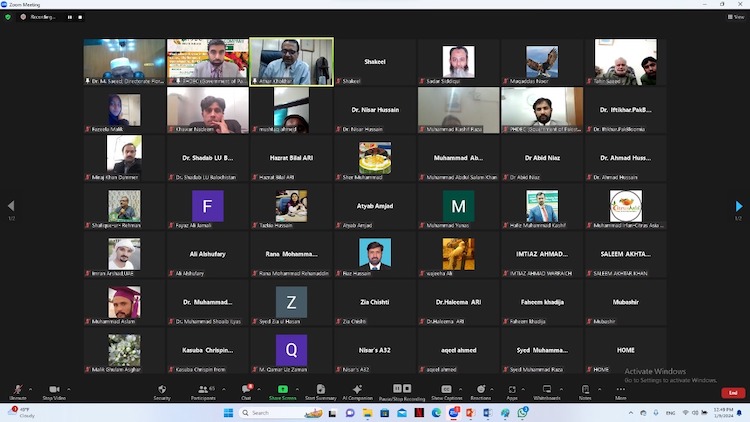750x422 pixels.
Task: Expand the More options menu
Action: [621, 390]
